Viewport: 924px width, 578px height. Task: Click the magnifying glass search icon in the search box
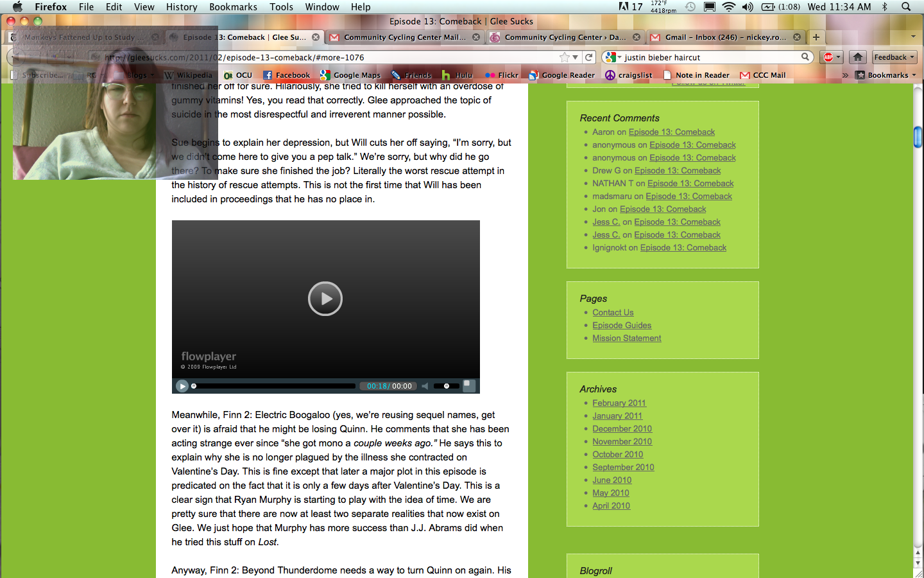pyautogui.click(x=805, y=57)
